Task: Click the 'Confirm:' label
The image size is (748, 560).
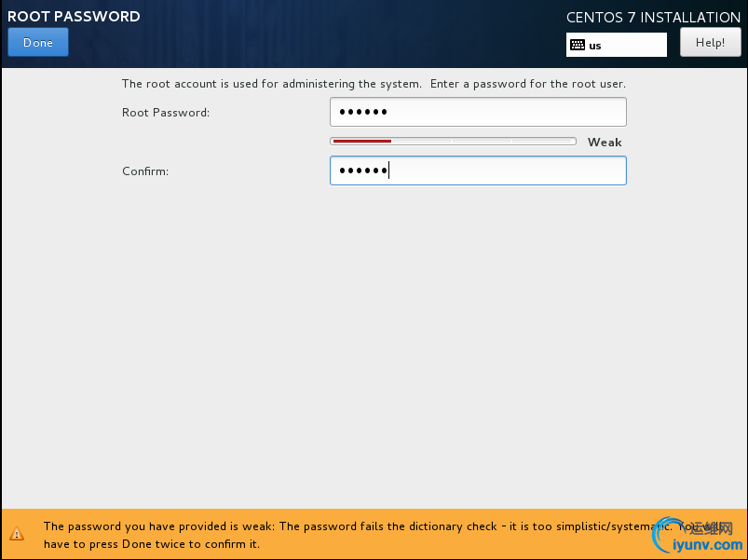Action: (x=145, y=171)
